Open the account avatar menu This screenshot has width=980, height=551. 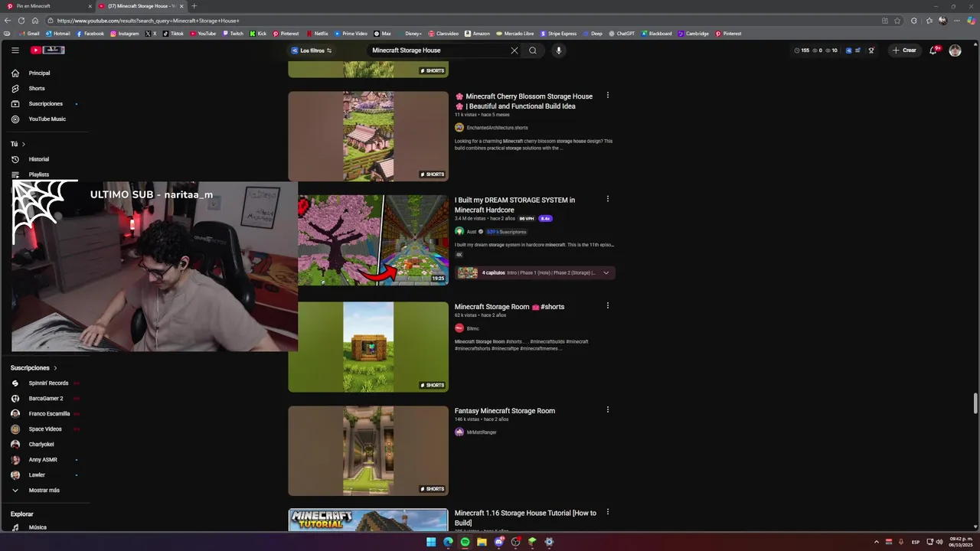tap(955, 51)
